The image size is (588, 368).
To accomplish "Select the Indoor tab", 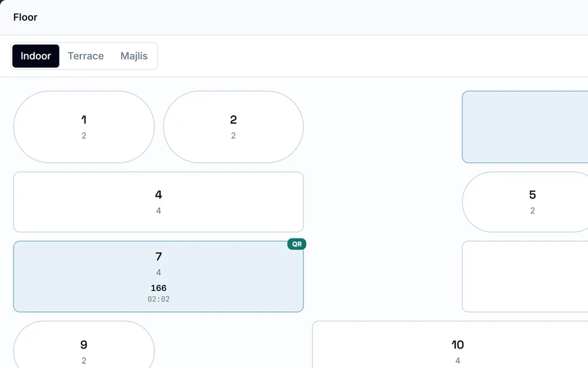I will 36,56.
